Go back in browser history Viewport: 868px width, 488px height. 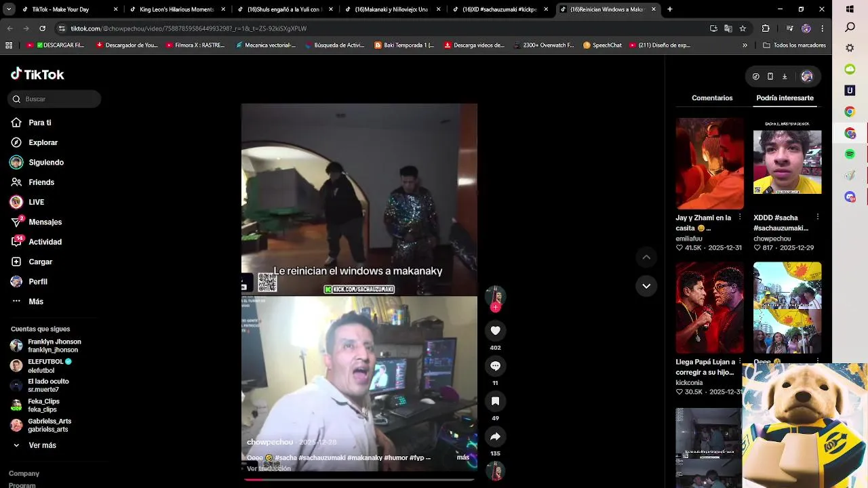[9, 28]
